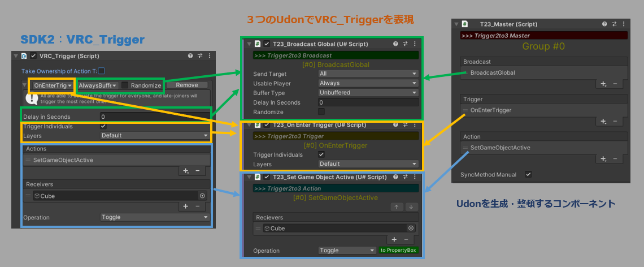This screenshot has height=267, width=644.
Task: Open Layers dropdown in T23_On Enter Trigger
Action: (x=368, y=163)
